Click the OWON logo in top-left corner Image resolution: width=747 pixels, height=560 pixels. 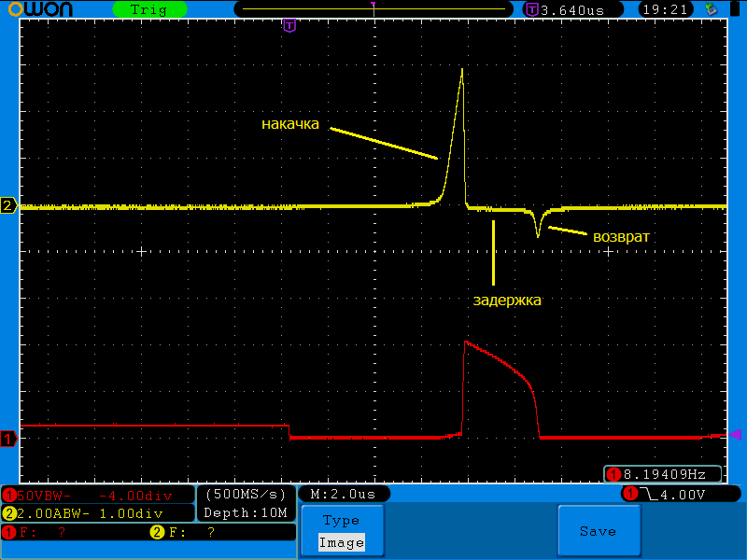tap(46, 9)
